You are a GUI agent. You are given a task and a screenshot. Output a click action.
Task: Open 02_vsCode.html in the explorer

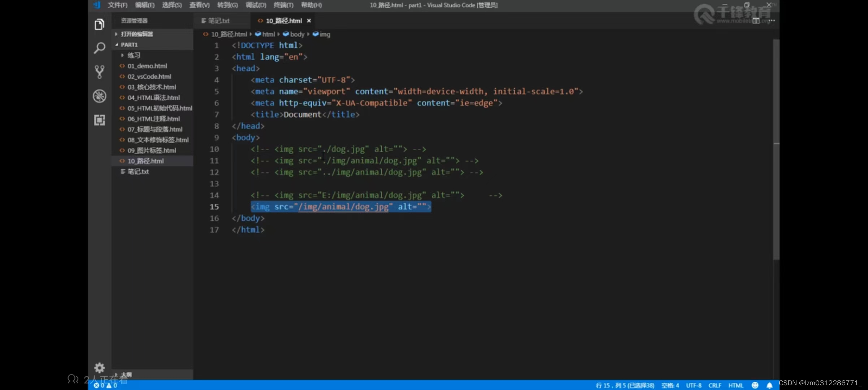[x=152, y=77]
